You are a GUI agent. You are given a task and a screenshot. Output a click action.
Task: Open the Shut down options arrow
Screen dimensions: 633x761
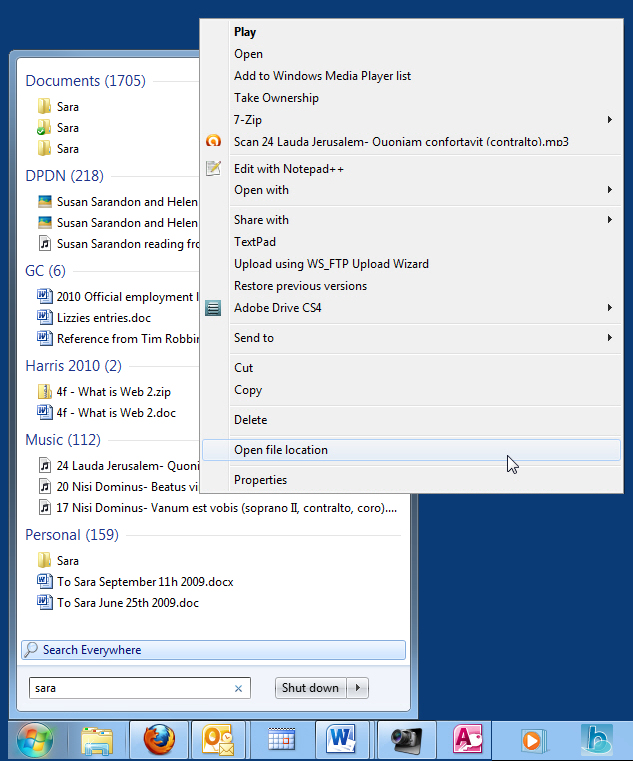358,688
